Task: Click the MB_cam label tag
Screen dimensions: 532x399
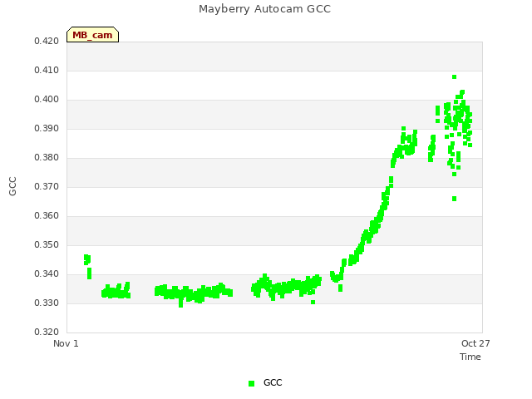Action: [92, 35]
